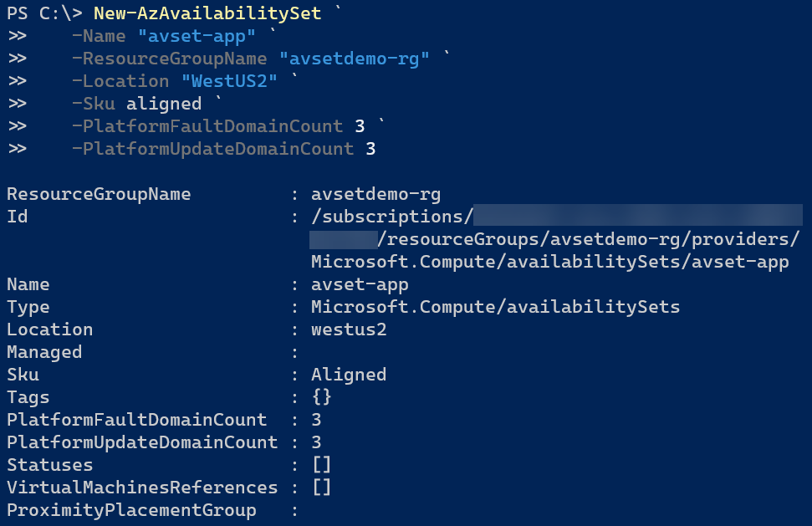Click the "avsetdemo-rg" string argument

(355, 59)
